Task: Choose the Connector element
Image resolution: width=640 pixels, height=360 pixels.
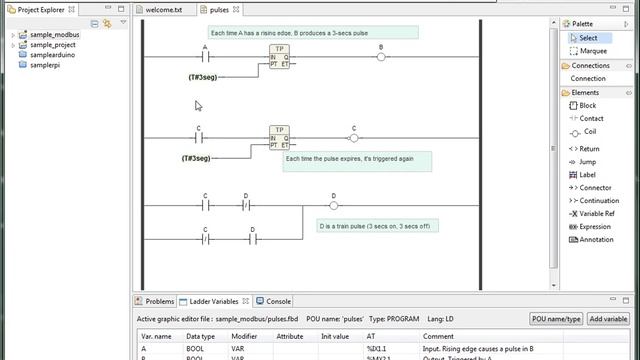Action: click(590, 188)
